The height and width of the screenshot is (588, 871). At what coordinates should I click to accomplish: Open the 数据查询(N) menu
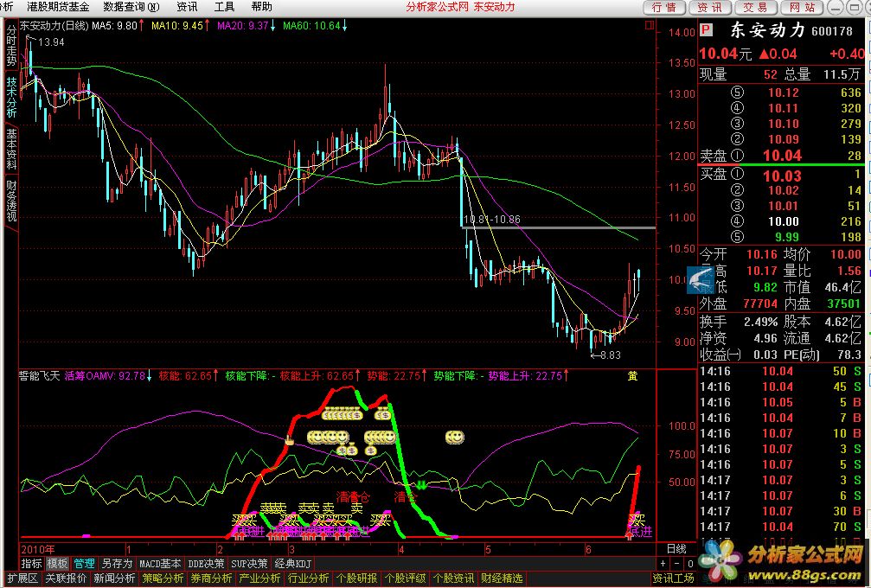pos(131,7)
